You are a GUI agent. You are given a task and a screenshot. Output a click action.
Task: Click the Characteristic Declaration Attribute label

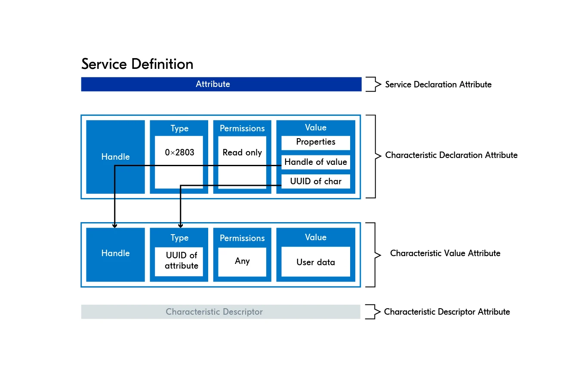click(451, 155)
